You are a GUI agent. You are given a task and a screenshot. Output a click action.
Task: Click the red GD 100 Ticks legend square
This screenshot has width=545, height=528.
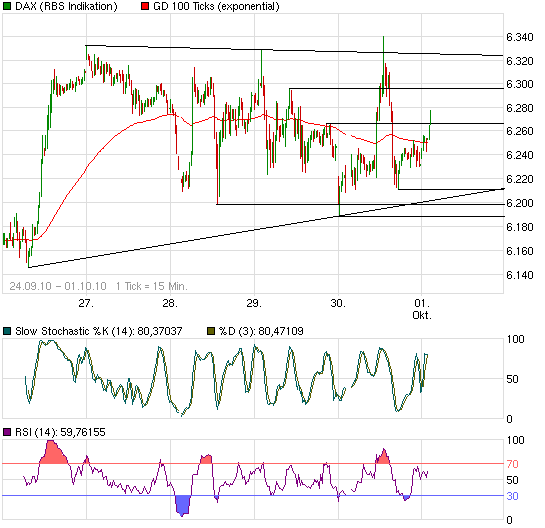point(145,6)
